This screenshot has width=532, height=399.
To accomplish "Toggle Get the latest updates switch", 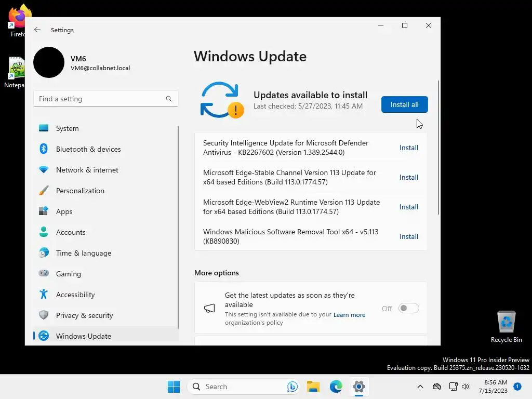I will click(408, 308).
